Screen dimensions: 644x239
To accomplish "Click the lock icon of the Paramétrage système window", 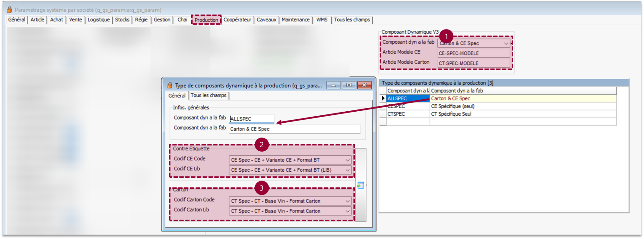I will tap(9, 10).
